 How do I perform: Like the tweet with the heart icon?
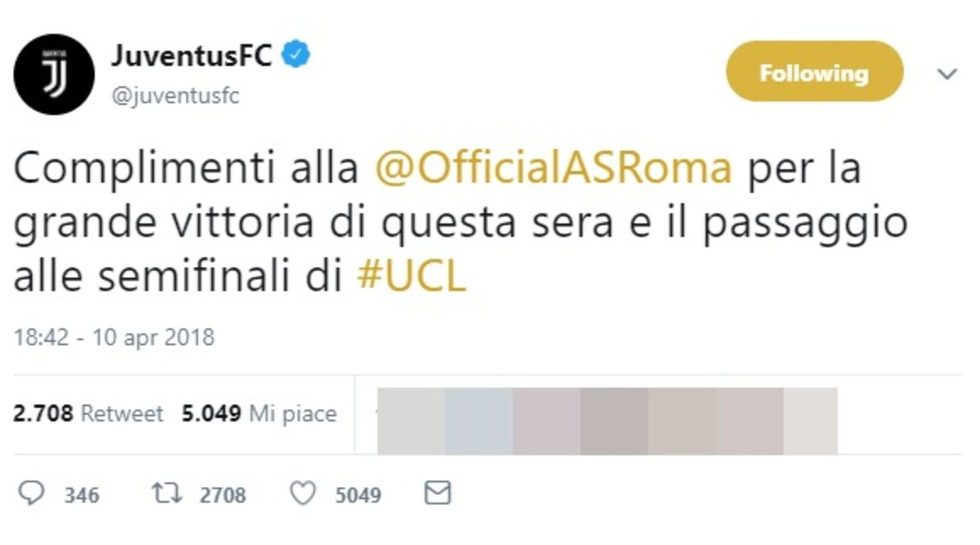[x=303, y=493]
